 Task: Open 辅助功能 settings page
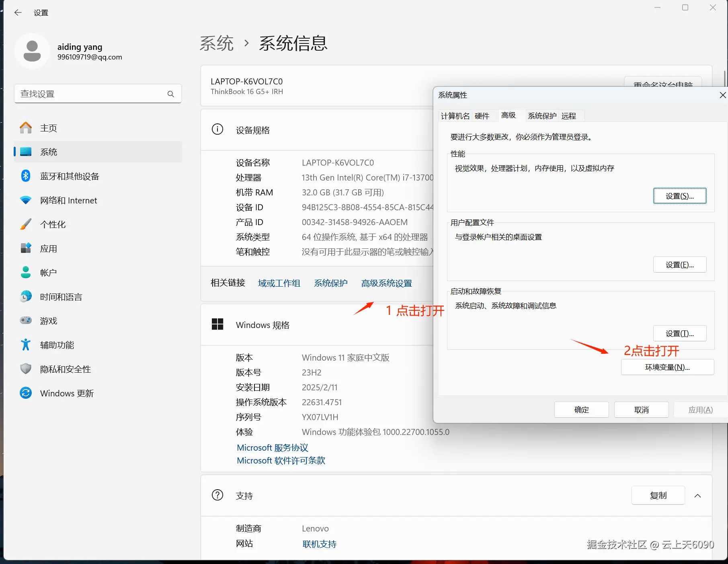click(98, 345)
